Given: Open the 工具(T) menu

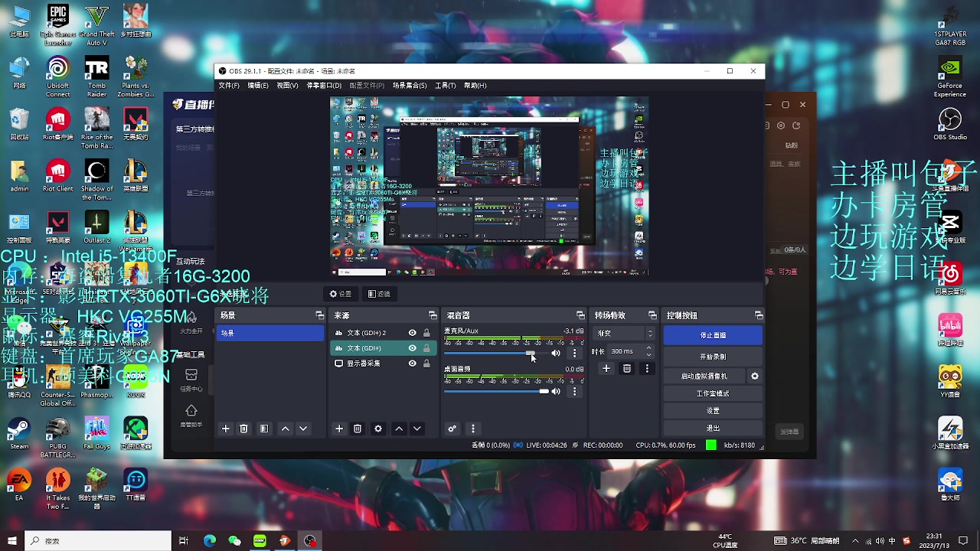Looking at the screenshot, I should (445, 86).
